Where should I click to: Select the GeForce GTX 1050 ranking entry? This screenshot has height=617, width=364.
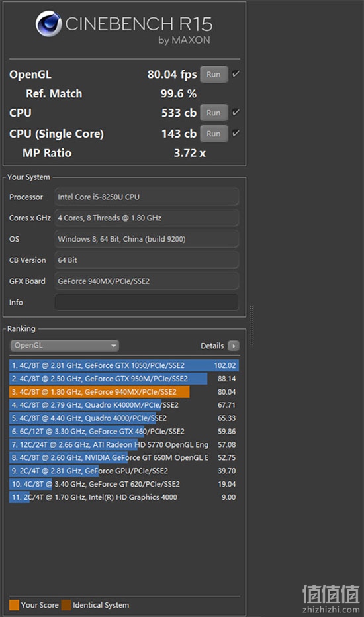[124, 365]
